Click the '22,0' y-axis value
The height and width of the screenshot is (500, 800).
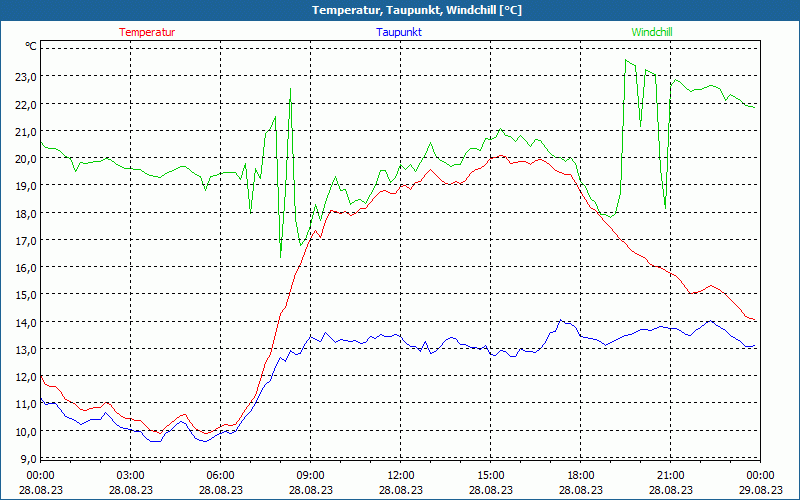26,104
